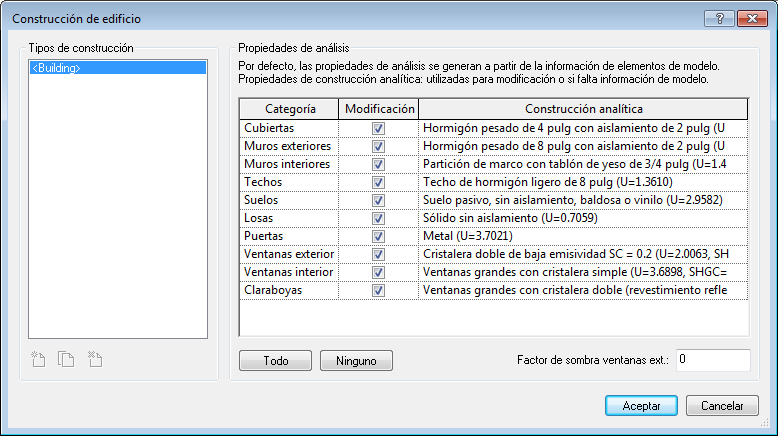Select the Losas category row

(290, 218)
